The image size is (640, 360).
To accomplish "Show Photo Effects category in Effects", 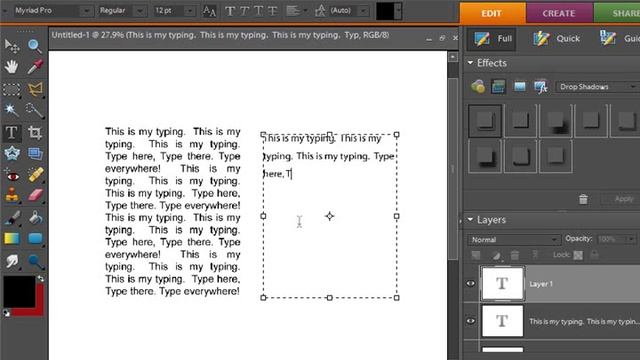I will tap(520, 87).
